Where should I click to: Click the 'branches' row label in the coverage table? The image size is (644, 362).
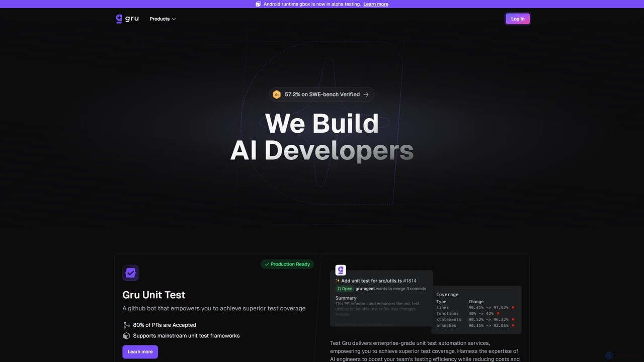(446, 326)
